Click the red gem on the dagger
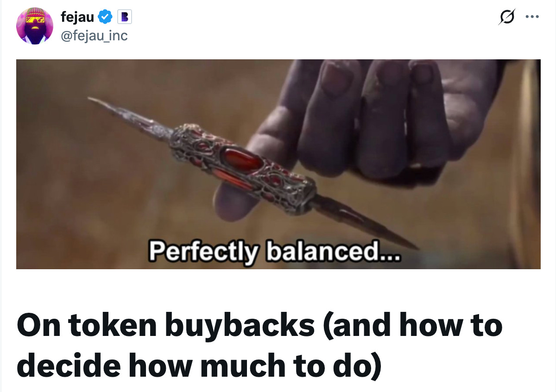 pyautogui.click(x=243, y=159)
